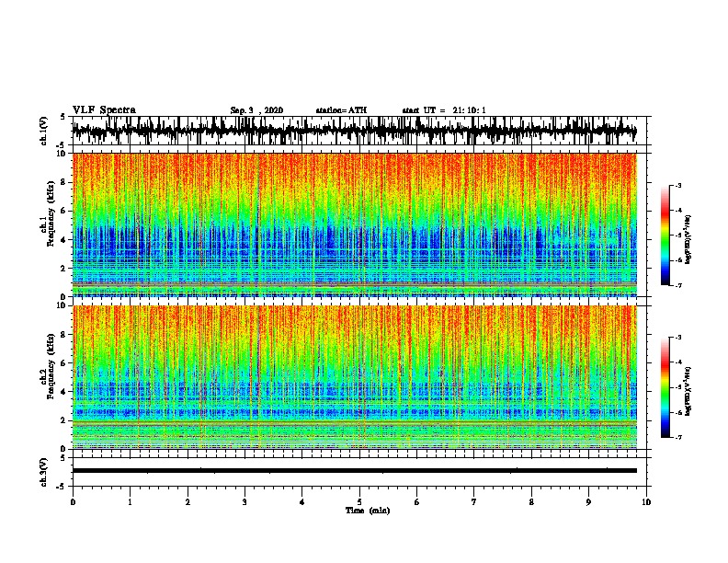Click the "VLF Spectra" plot title
Screen dimensions: 728x563
[x=104, y=110]
